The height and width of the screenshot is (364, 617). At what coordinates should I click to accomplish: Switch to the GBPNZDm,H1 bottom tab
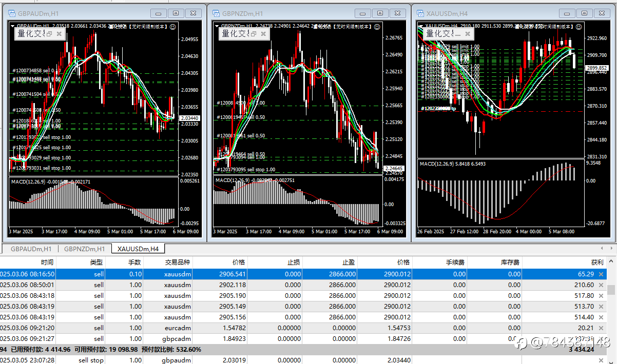85,249
